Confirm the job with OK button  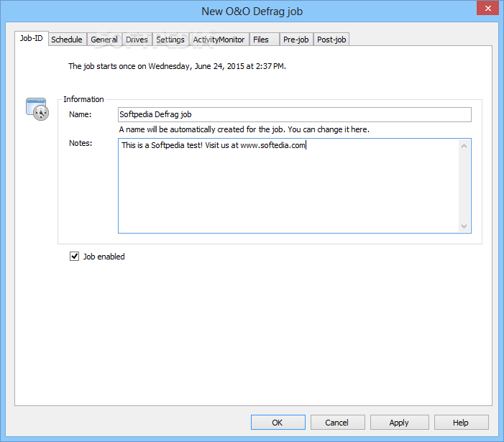tap(278, 423)
